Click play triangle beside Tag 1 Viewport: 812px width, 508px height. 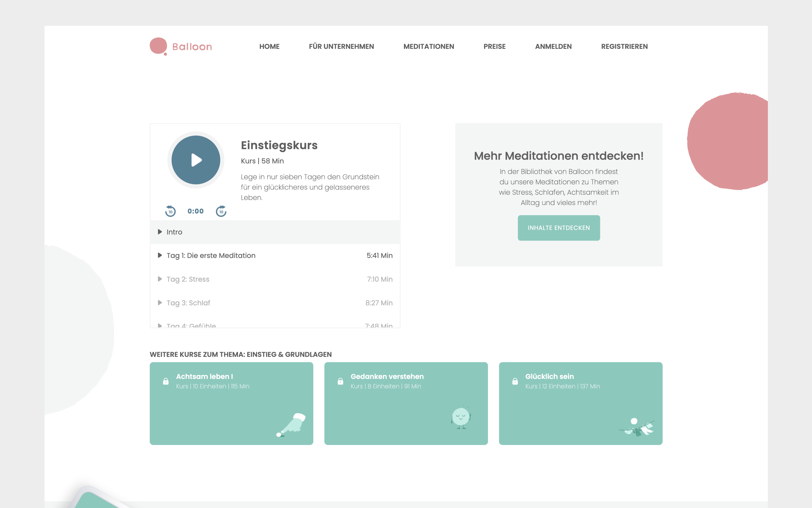[160, 255]
